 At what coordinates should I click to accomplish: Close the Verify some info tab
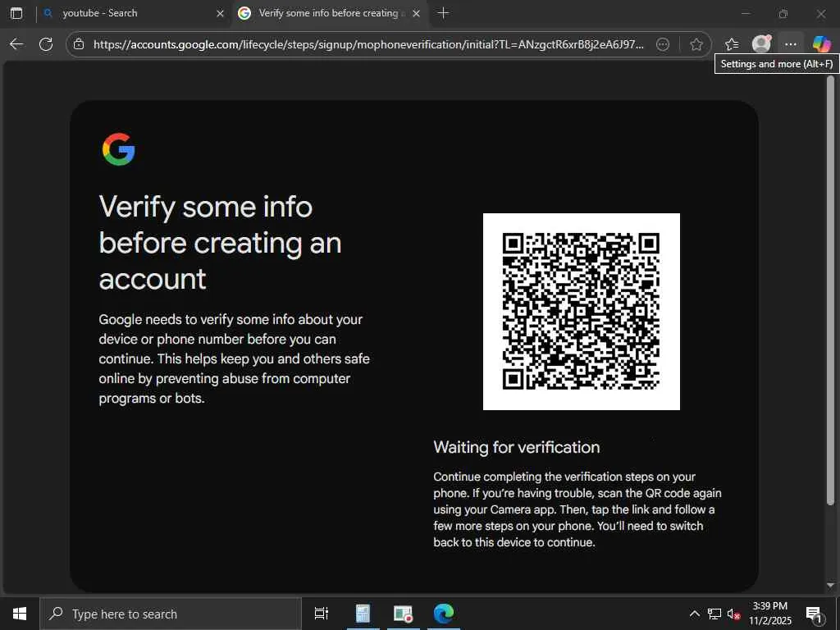pyautogui.click(x=416, y=13)
